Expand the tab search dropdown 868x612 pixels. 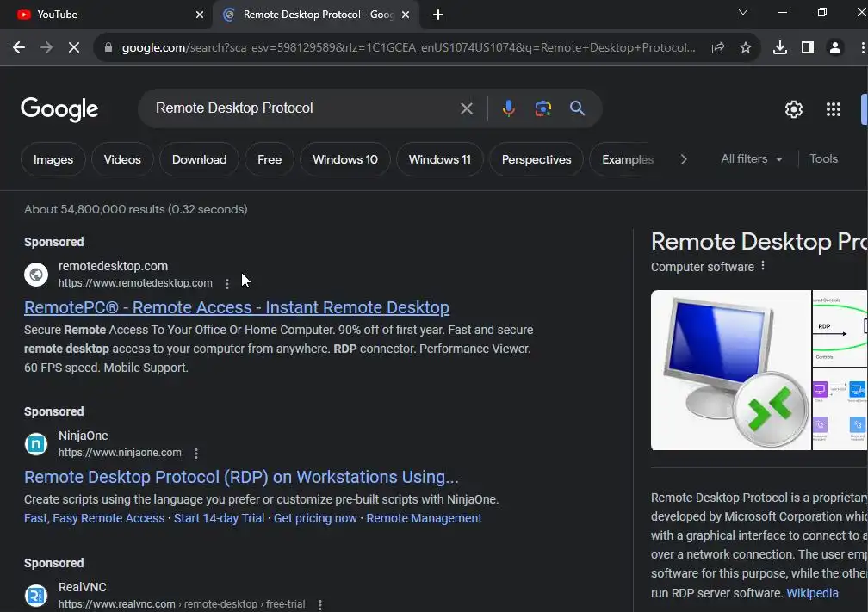click(743, 12)
